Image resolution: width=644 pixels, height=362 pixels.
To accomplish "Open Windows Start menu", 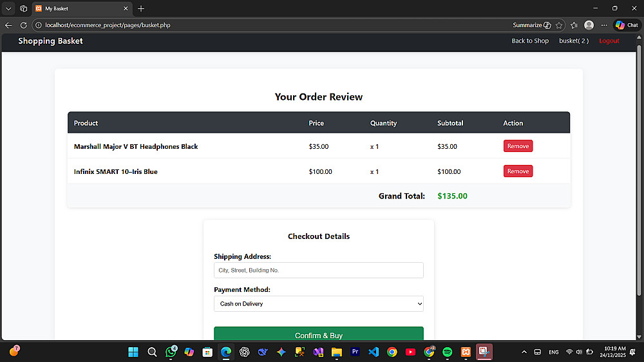I will click(x=133, y=352).
